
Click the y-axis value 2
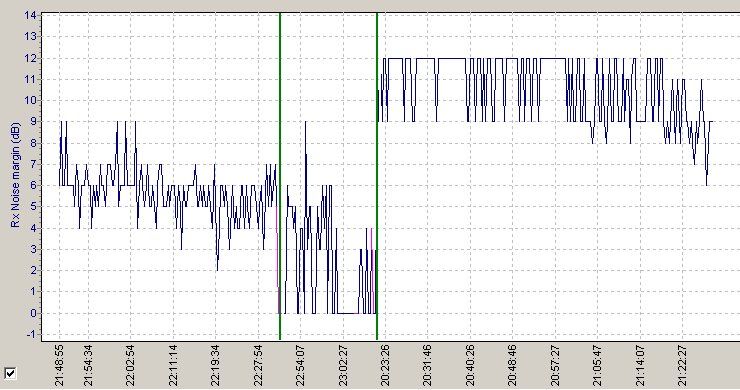coord(33,271)
